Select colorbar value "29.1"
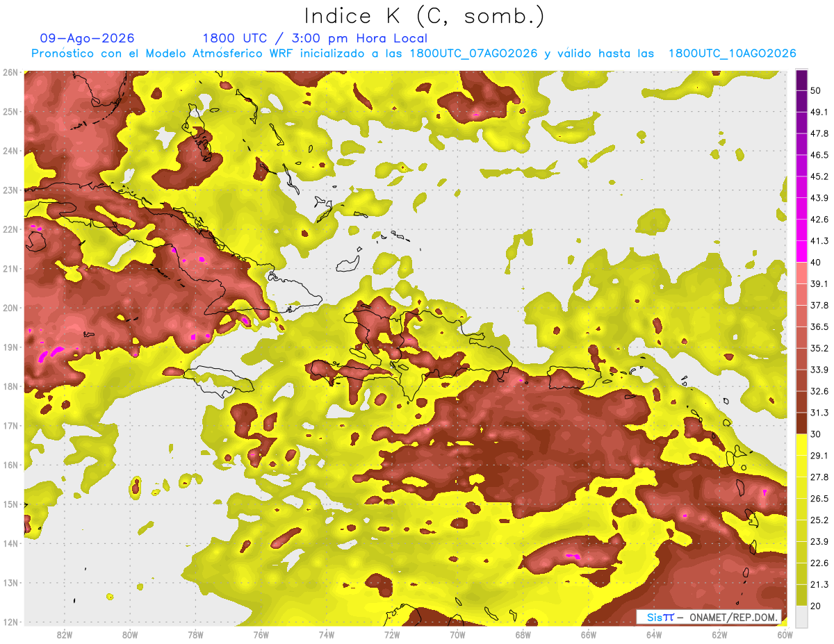The image size is (834, 644). 819,455
